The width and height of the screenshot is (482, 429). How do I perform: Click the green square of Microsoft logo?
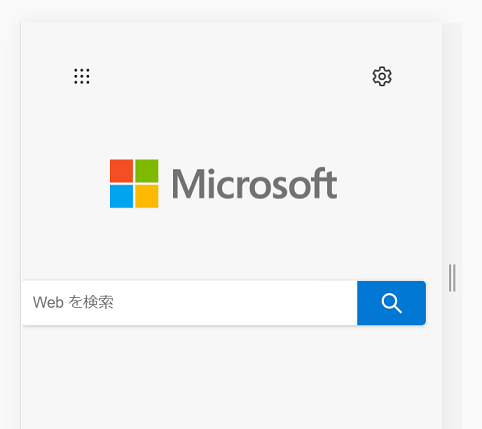pyautogui.click(x=147, y=171)
